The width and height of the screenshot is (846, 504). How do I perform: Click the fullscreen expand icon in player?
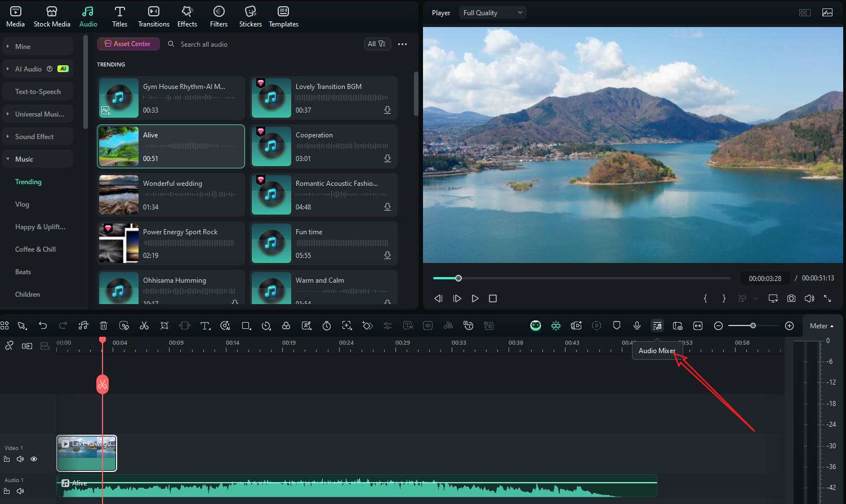[x=827, y=298]
